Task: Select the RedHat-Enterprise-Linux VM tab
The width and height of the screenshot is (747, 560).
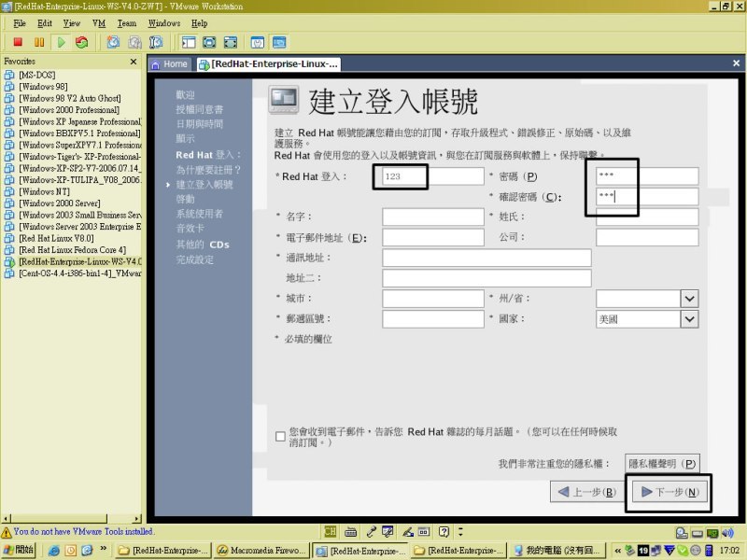Action: pos(269,64)
